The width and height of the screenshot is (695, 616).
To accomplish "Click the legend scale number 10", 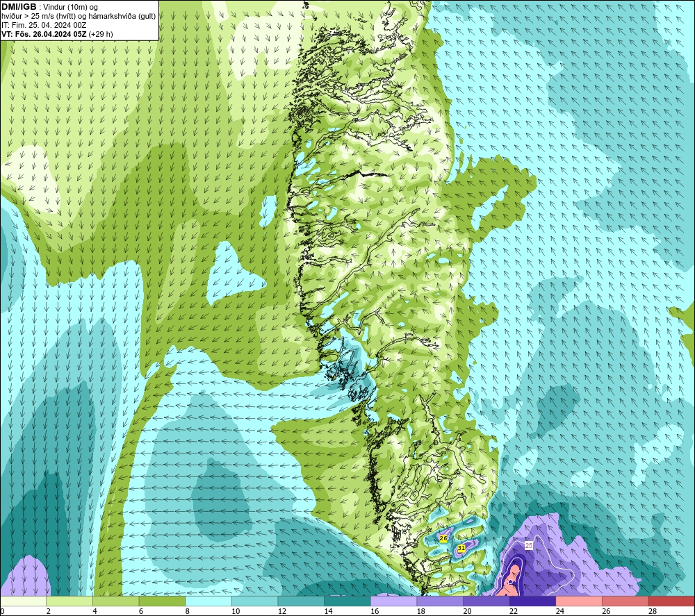I will [236, 611].
